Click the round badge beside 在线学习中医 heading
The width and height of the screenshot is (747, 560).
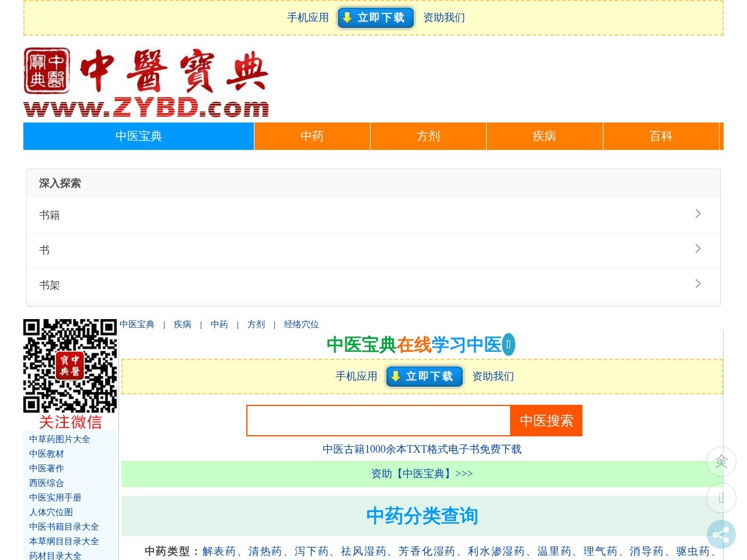click(508, 344)
